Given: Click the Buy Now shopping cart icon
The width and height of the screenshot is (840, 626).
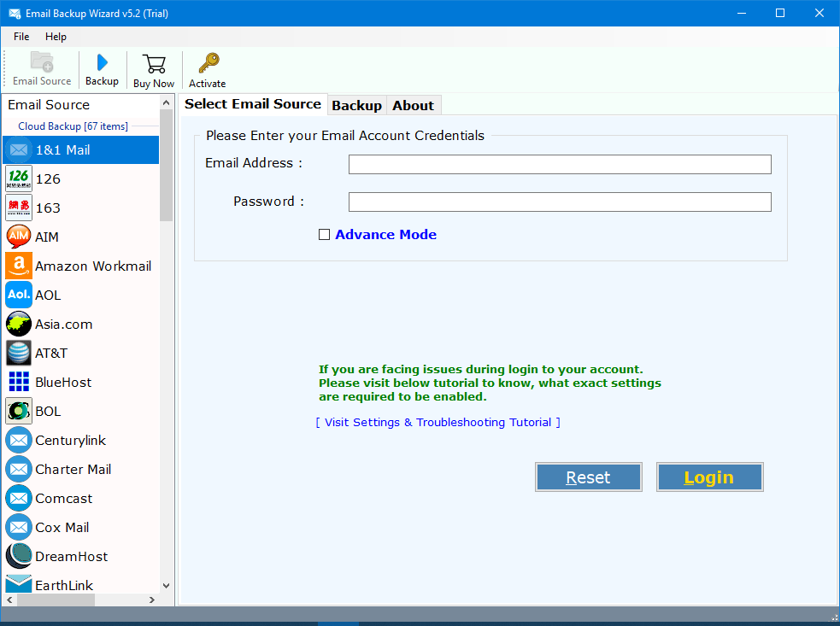Looking at the screenshot, I should (154, 64).
